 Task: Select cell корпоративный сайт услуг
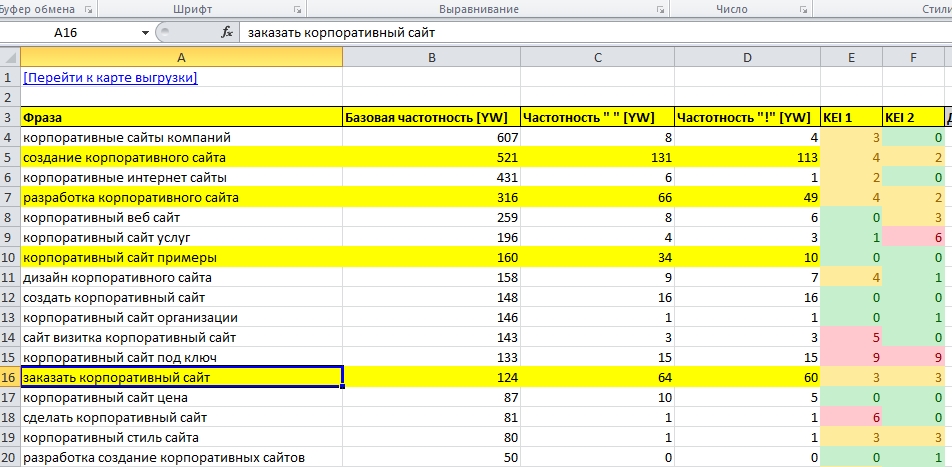point(182,237)
